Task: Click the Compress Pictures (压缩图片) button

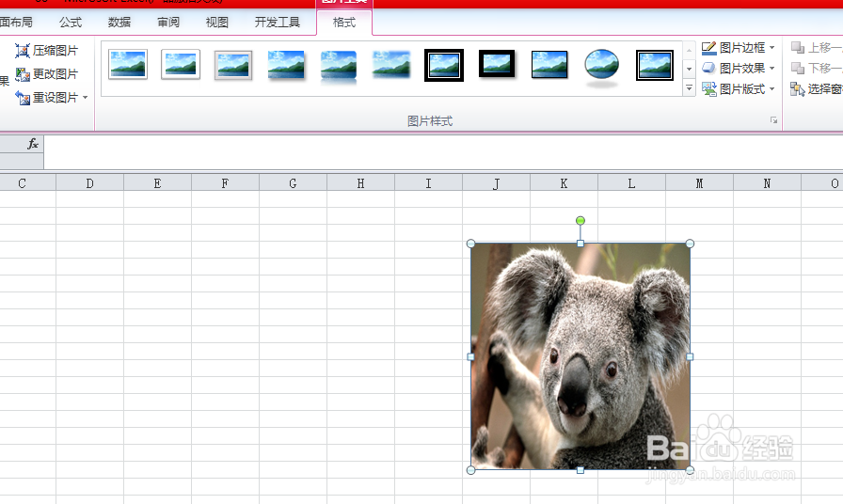Action: (46, 51)
